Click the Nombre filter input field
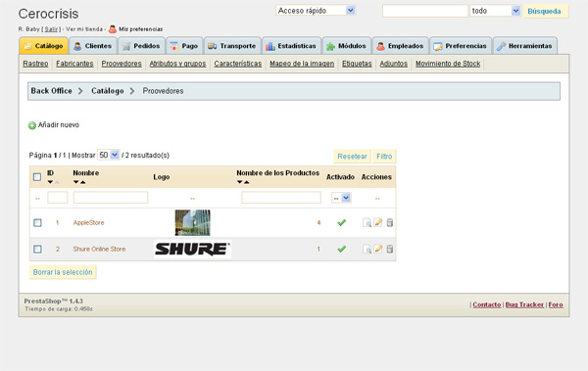Screen dimensions: 588x371 click(111, 197)
